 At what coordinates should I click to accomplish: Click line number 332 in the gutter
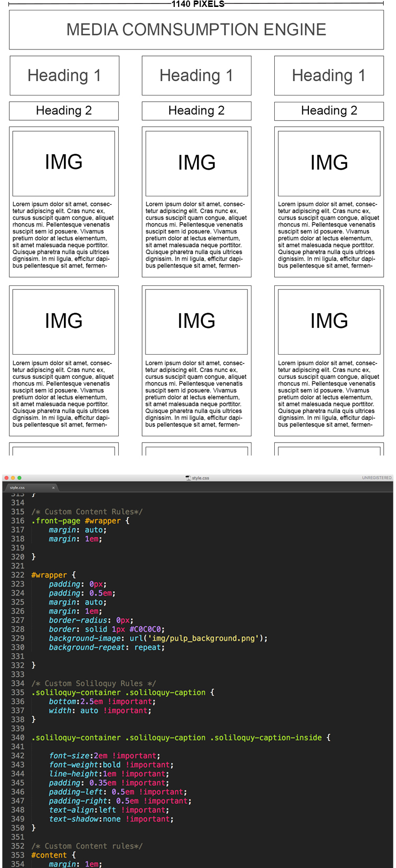pos(17,665)
